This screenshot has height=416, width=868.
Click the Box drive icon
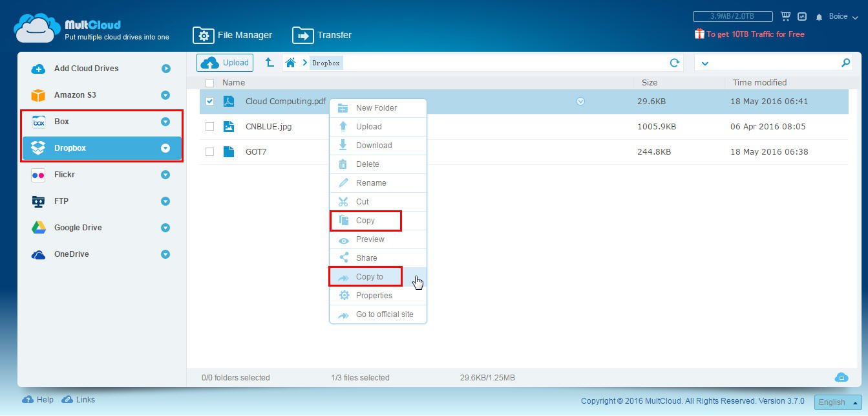click(38, 122)
